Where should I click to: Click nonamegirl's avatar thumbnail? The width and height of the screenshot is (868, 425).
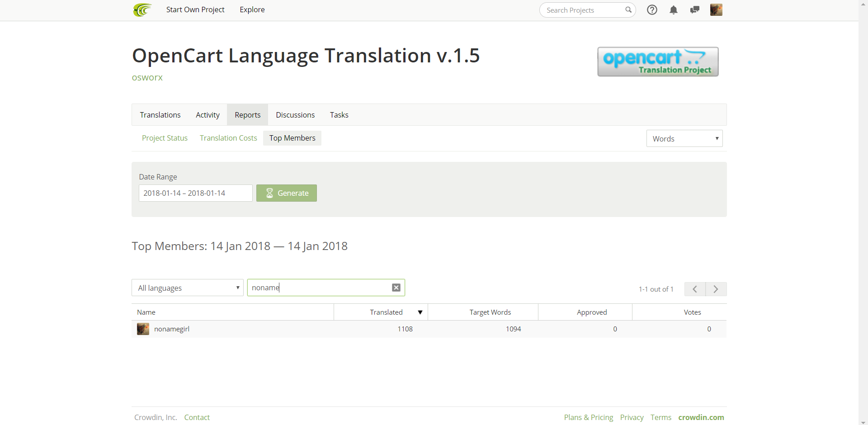(143, 329)
